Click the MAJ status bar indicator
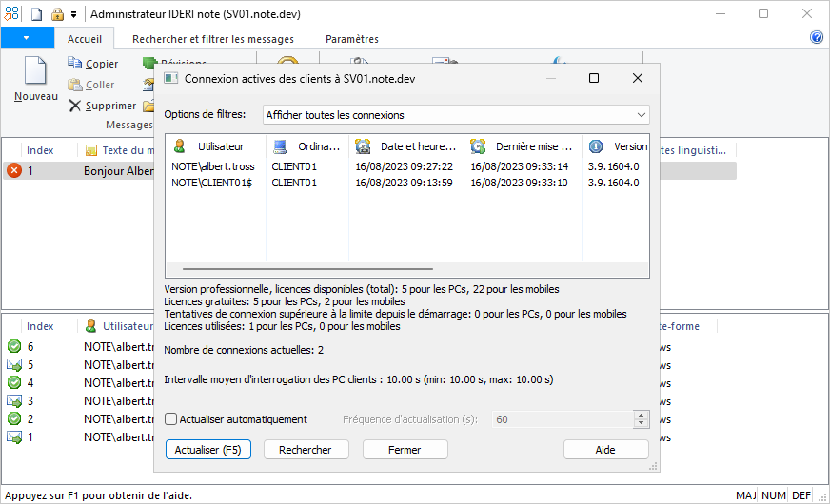830x504 pixels. click(745, 495)
